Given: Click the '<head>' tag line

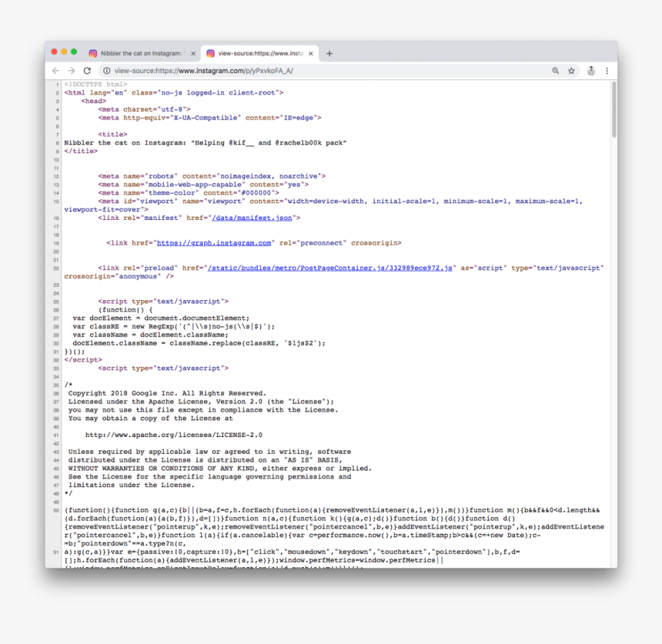Looking at the screenshot, I should pos(94,102).
